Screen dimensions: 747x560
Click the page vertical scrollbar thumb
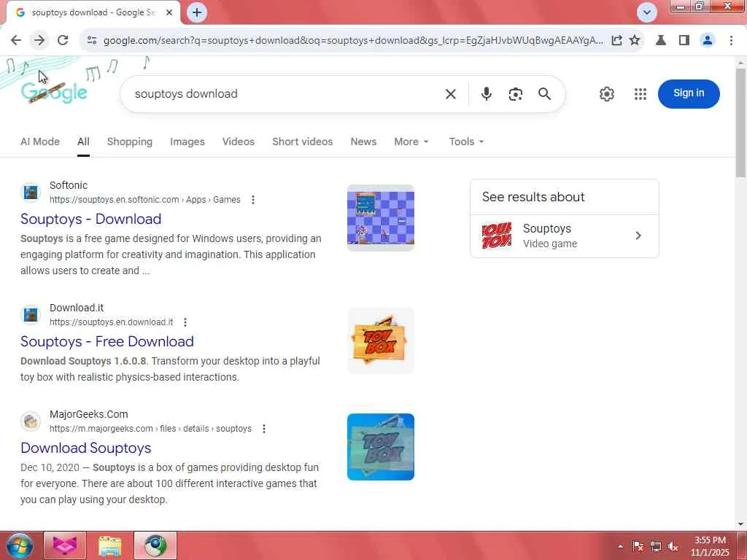coord(740,122)
